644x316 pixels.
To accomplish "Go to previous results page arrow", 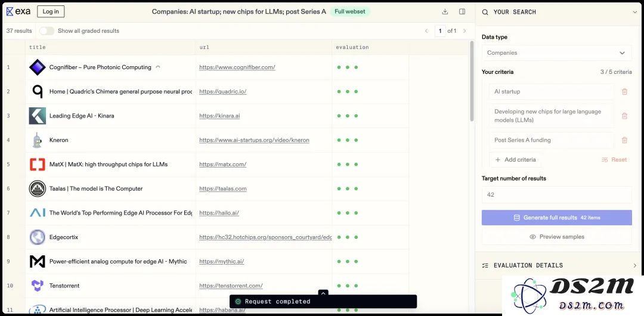I will [x=426, y=31].
